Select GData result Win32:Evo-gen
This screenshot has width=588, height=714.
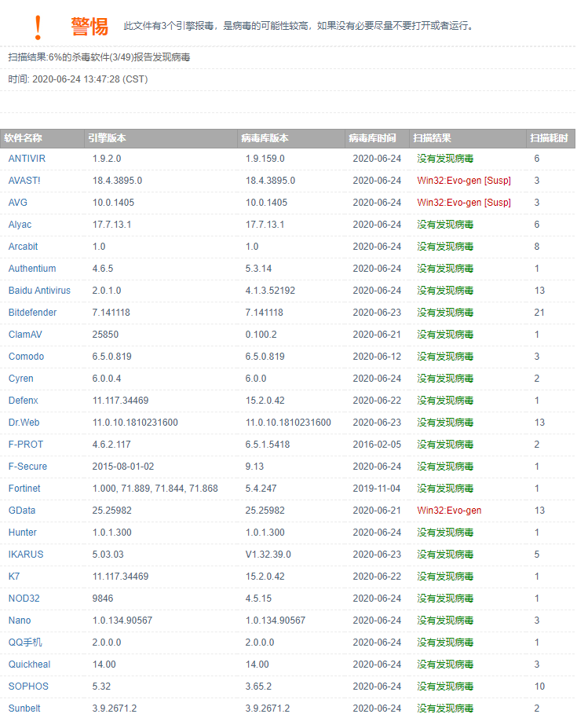tap(449, 511)
